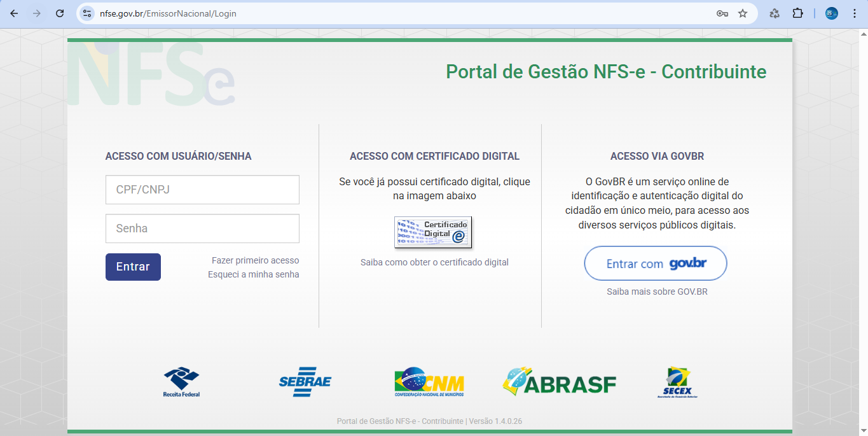
Task: Click the CNM logo
Action: [x=429, y=382]
